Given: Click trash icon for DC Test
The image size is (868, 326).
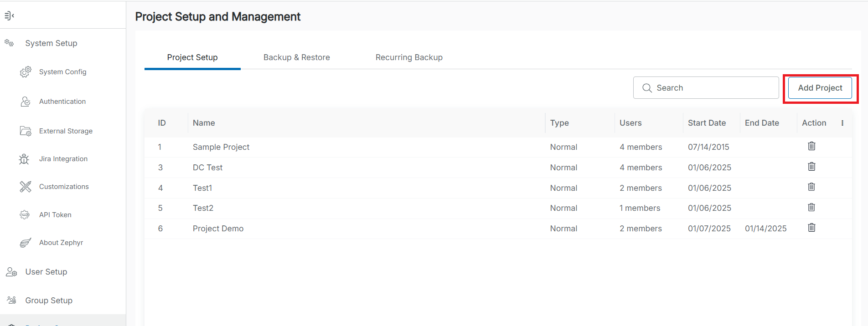Looking at the screenshot, I should click(x=811, y=167).
